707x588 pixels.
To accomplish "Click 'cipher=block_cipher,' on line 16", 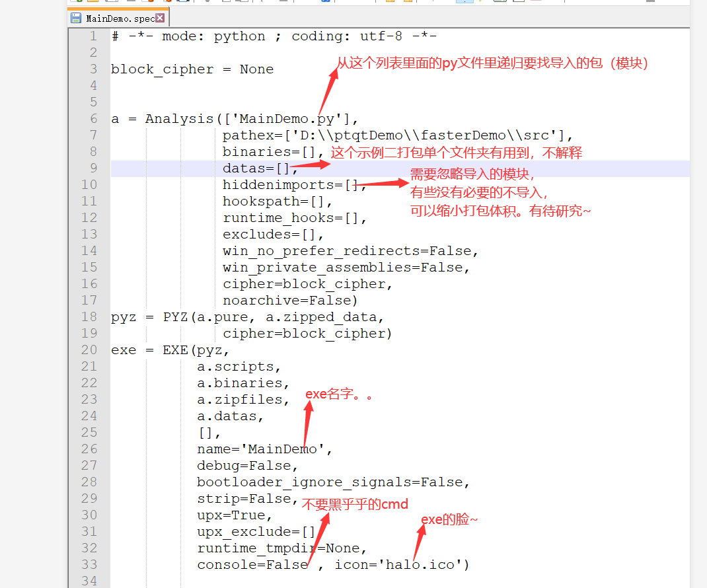I will (x=307, y=285).
